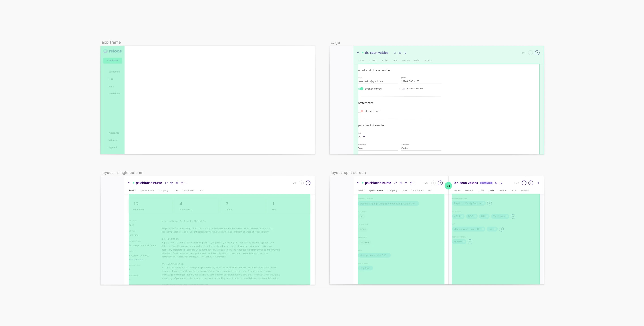Toggle do not recruit switch
This screenshot has height=326, width=644.
click(361, 111)
